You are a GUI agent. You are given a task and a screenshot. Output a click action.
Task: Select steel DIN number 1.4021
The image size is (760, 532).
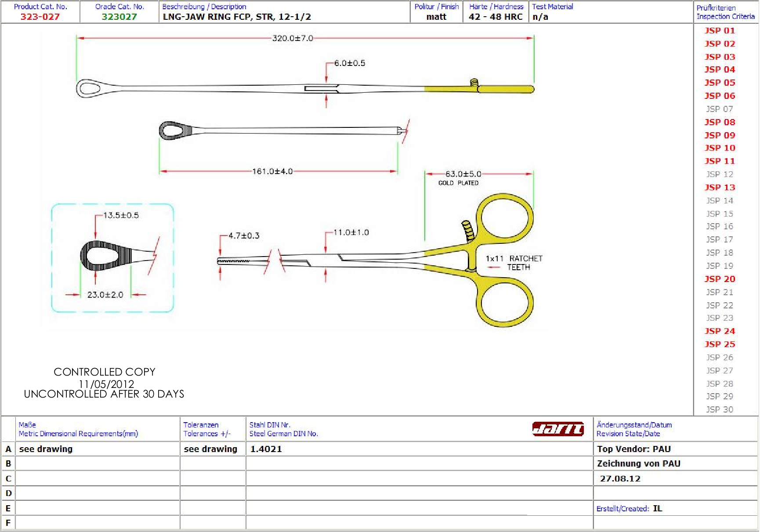click(x=266, y=449)
